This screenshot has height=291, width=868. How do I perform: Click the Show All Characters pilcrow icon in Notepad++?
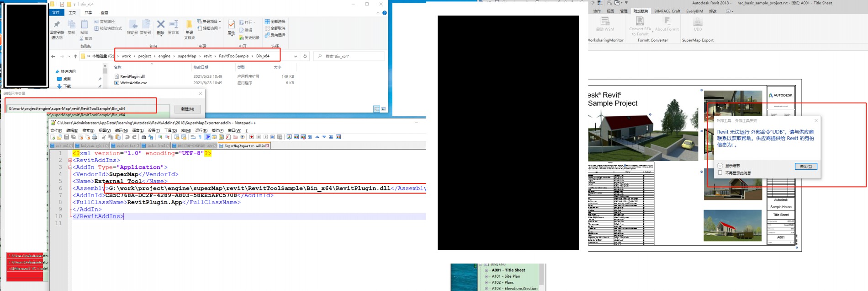click(x=200, y=137)
